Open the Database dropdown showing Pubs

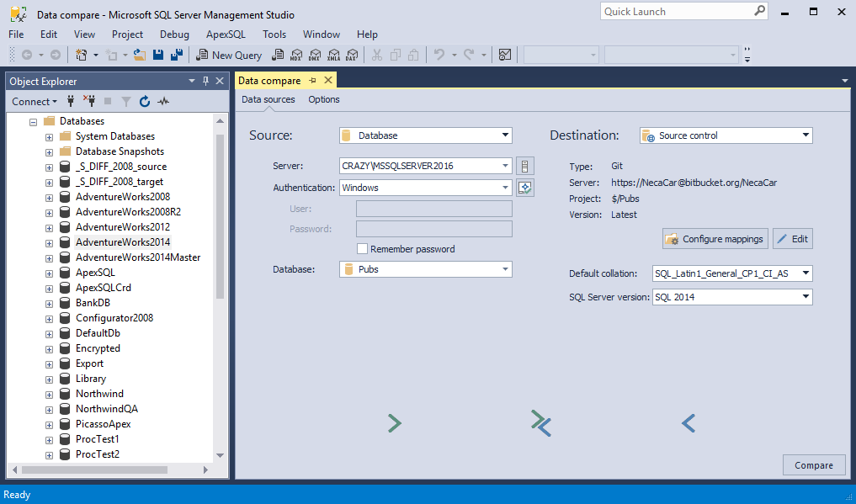(426, 269)
